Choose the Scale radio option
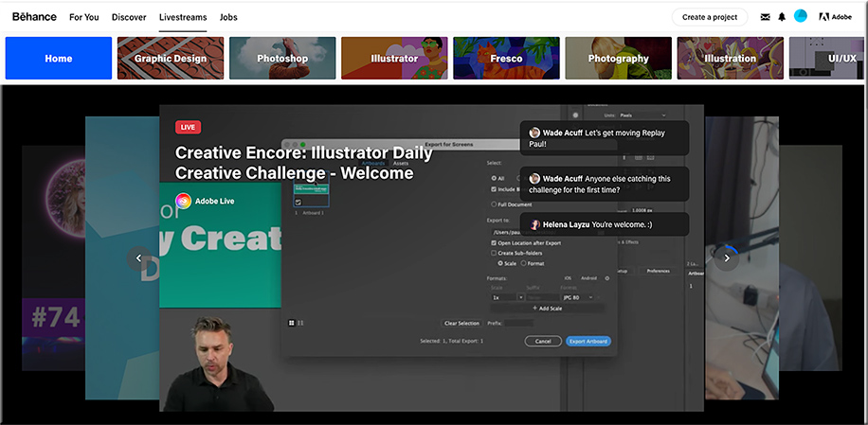Screen dimensions: 868x425 click(500, 264)
